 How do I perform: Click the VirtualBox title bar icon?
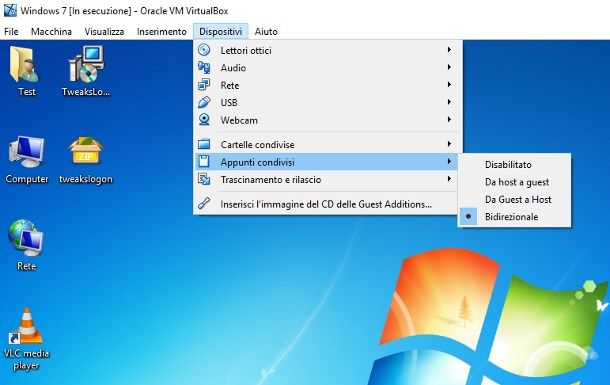pyautogui.click(x=10, y=10)
